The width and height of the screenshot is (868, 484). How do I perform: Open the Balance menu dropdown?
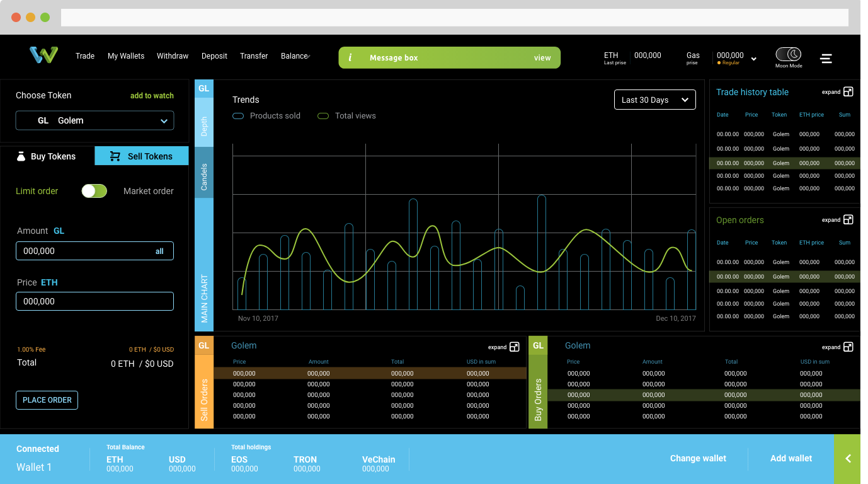[295, 56]
